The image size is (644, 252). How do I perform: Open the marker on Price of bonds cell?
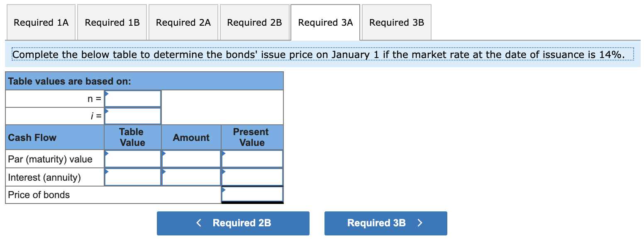[224, 189]
